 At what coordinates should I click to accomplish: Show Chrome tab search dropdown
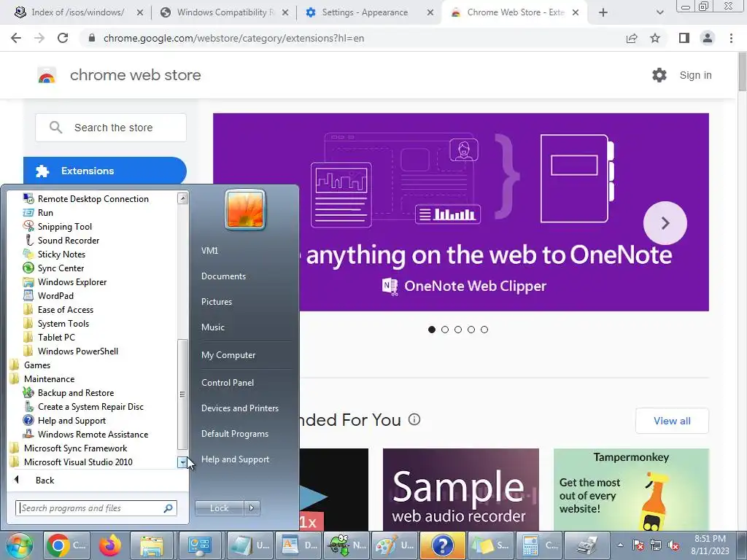point(659,12)
